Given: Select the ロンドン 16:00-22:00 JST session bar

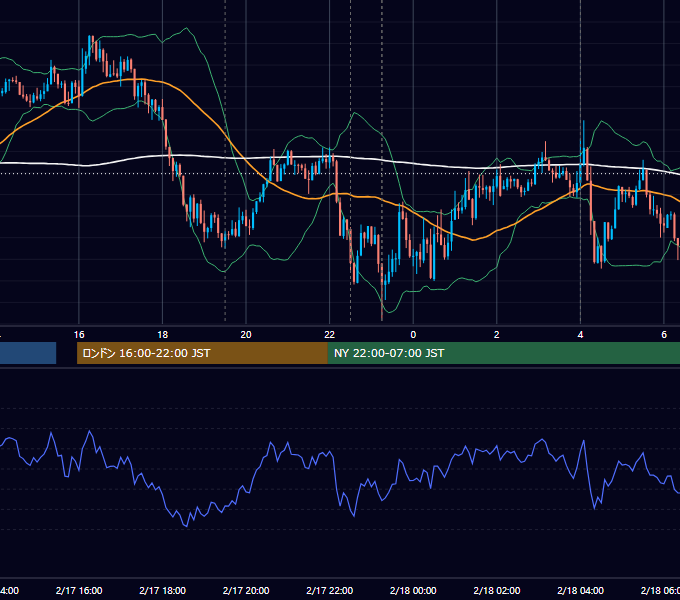Looking at the screenshot, I should coord(202,353).
